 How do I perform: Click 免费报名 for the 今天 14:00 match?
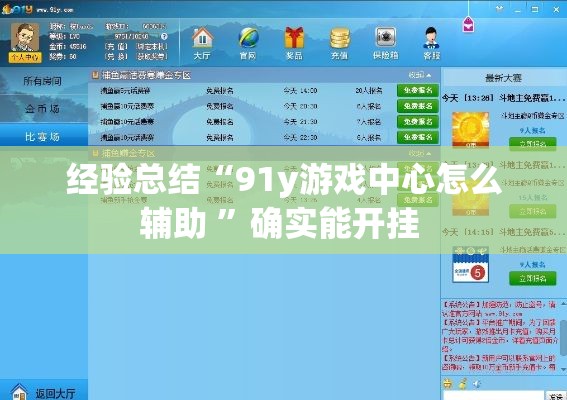pos(418,90)
